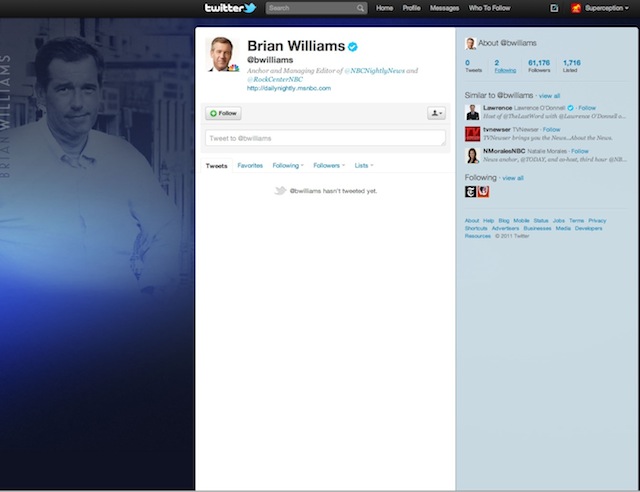Open Help footer link
Screen dimensions: 640x492
(489, 220)
